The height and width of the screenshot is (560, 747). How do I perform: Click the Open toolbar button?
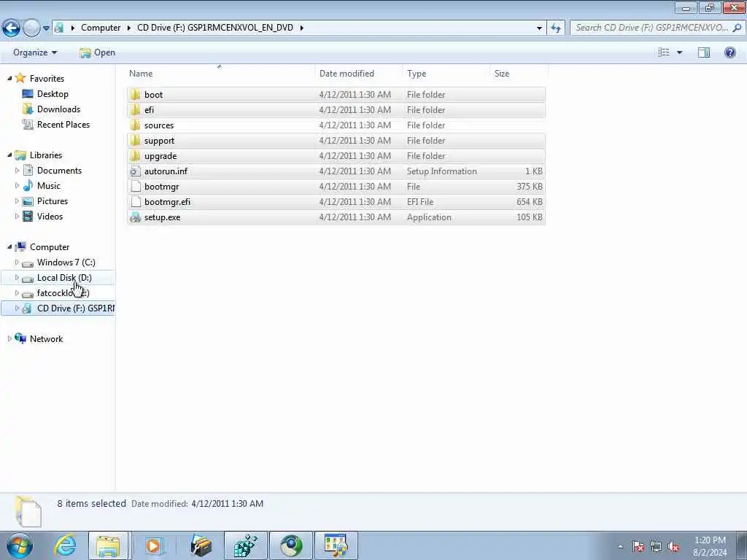click(x=97, y=52)
